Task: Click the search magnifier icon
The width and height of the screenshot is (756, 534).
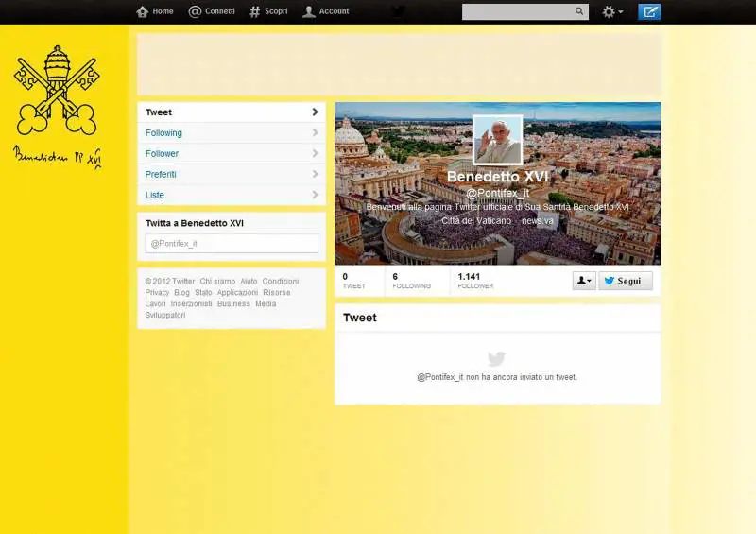Action: coord(579,11)
